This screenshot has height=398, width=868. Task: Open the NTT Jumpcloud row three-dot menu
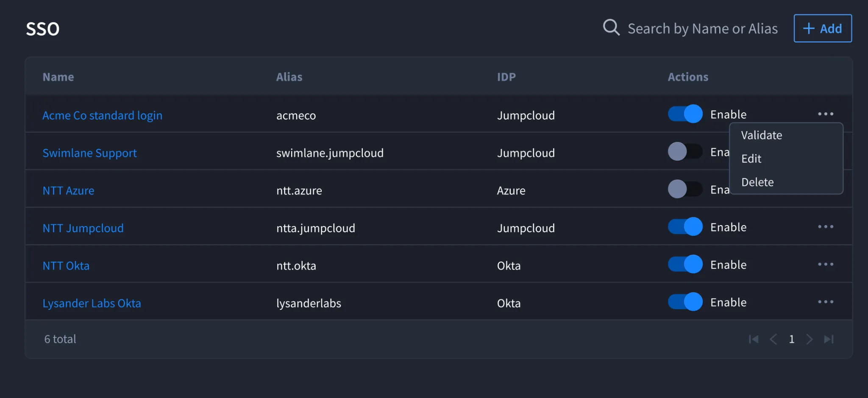826,227
